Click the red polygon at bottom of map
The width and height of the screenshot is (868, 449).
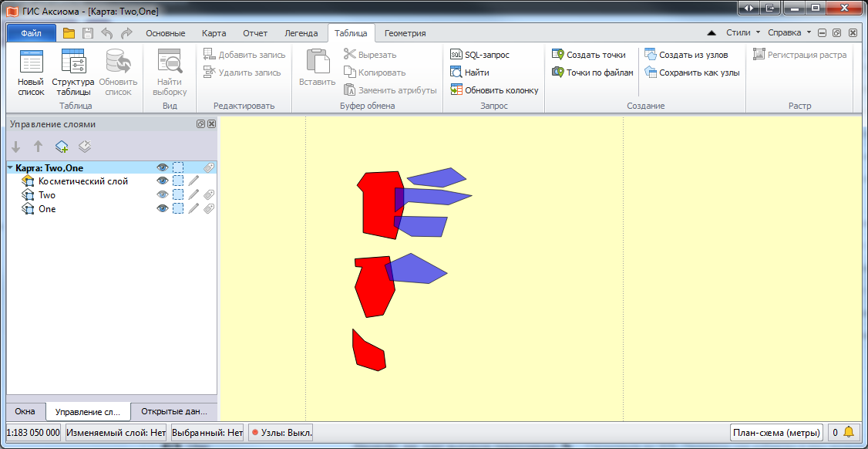368,353
